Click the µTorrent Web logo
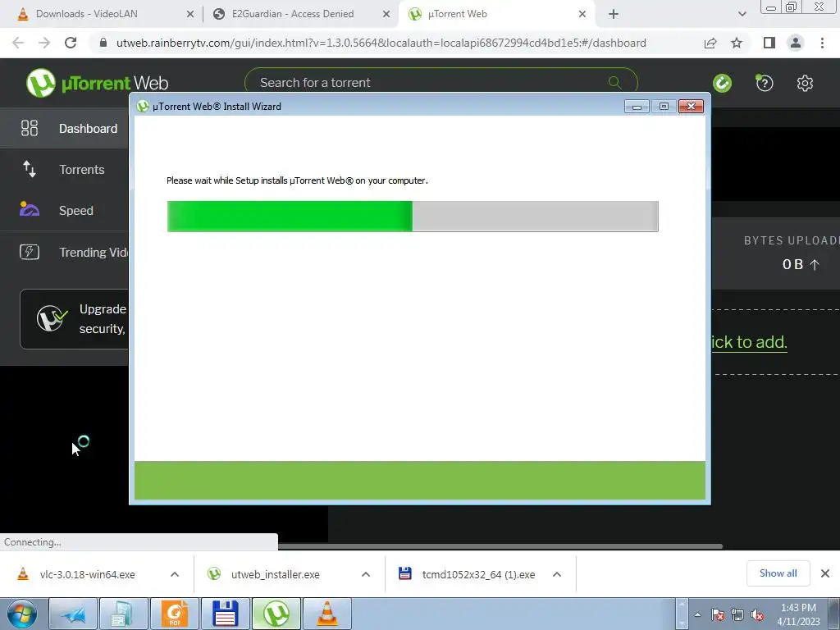840x630 pixels. [x=97, y=83]
